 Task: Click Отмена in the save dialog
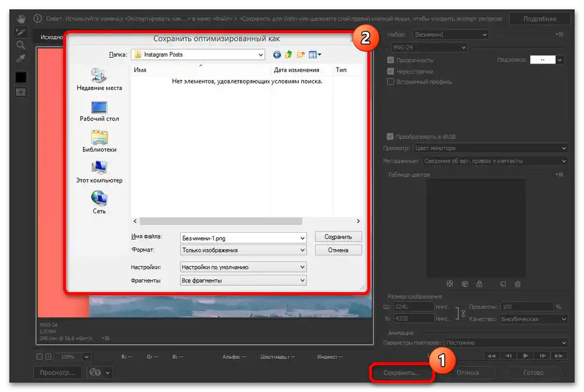[x=338, y=250]
